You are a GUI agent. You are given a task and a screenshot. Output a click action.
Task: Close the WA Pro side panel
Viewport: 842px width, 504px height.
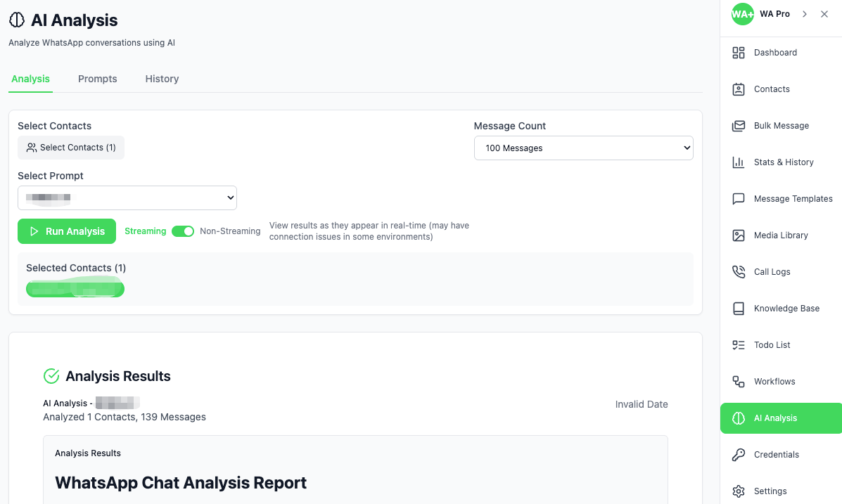(824, 14)
